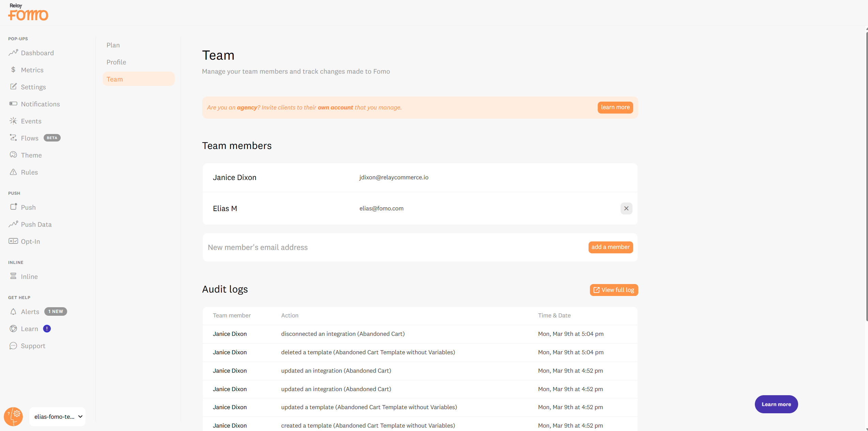Click the agency learn more button
This screenshot has width=868, height=431.
[x=615, y=107]
